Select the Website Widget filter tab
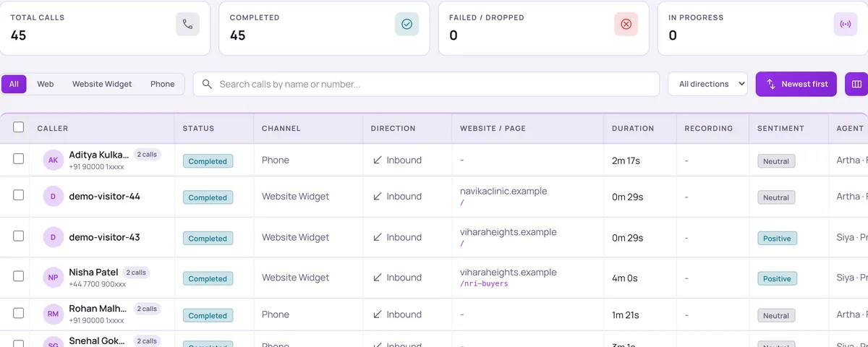This screenshot has width=868, height=347. click(x=102, y=84)
